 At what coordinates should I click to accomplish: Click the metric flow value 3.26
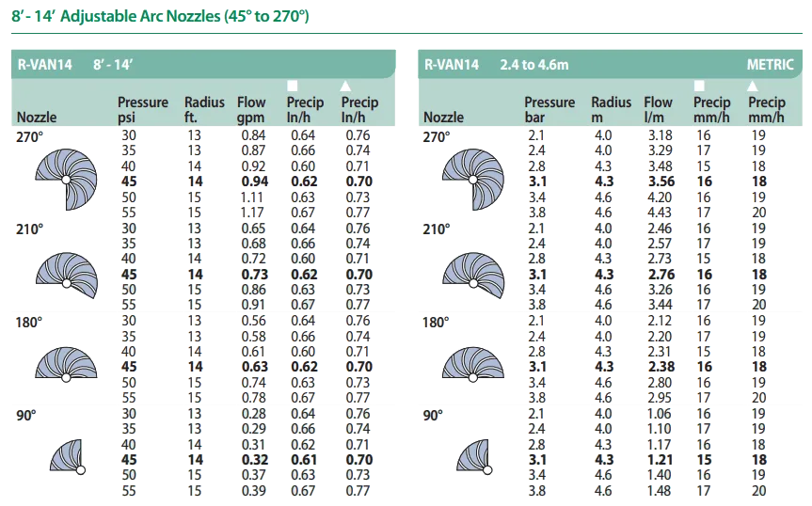[x=661, y=290]
